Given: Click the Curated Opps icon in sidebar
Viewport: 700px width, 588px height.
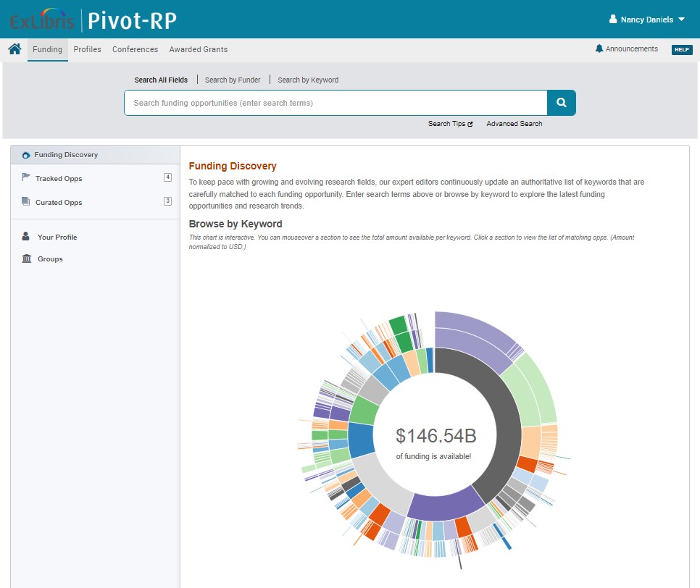Looking at the screenshot, I should tap(26, 202).
